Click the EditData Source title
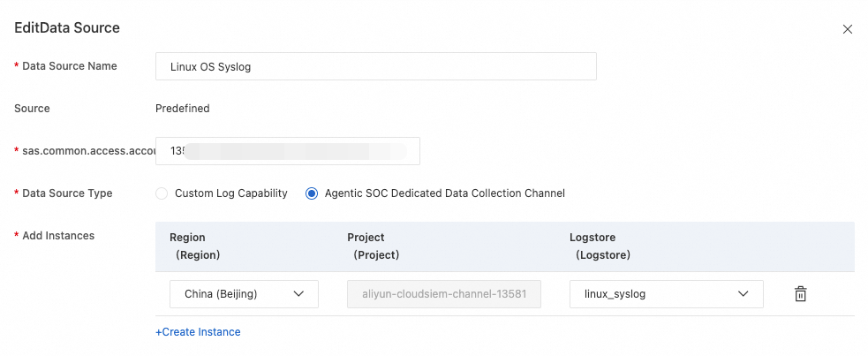Viewport: 868px width, 356px height. pos(67,27)
